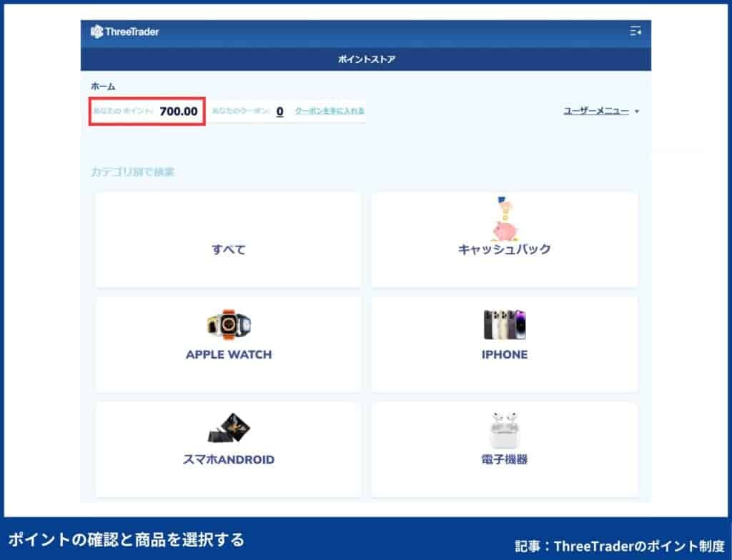Select the キャッシュバック category
The height and width of the screenshot is (560, 732).
(505, 240)
